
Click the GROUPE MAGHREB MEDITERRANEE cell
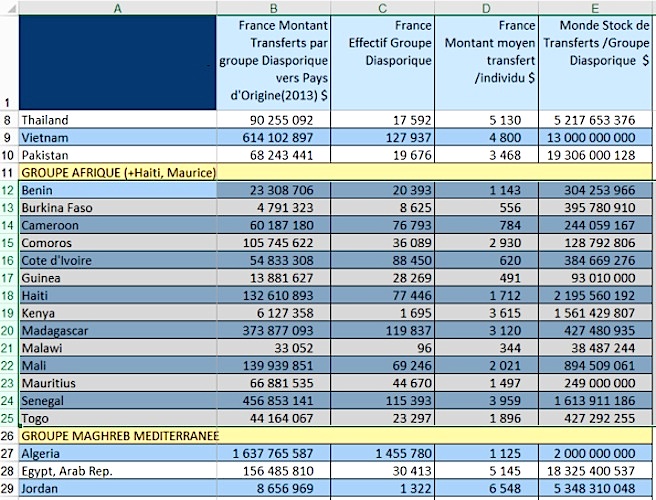pyautogui.click(x=118, y=435)
